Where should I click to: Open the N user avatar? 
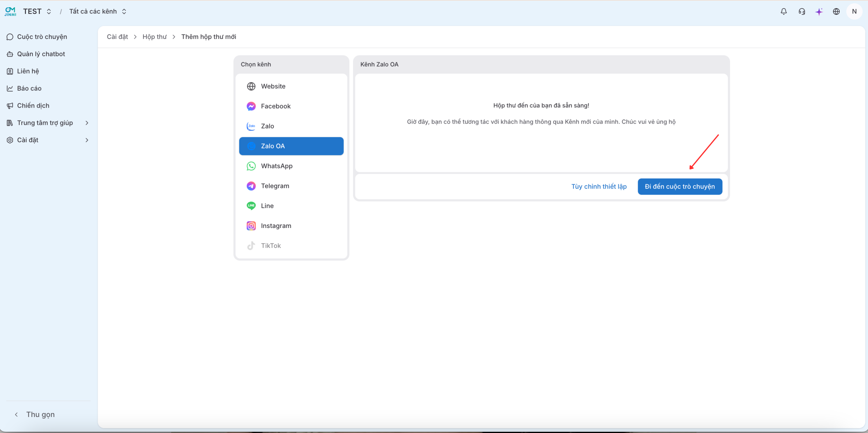pyautogui.click(x=854, y=11)
